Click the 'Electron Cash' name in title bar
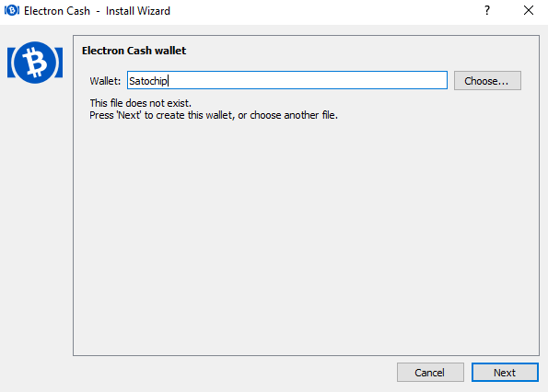 click(x=56, y=11)
